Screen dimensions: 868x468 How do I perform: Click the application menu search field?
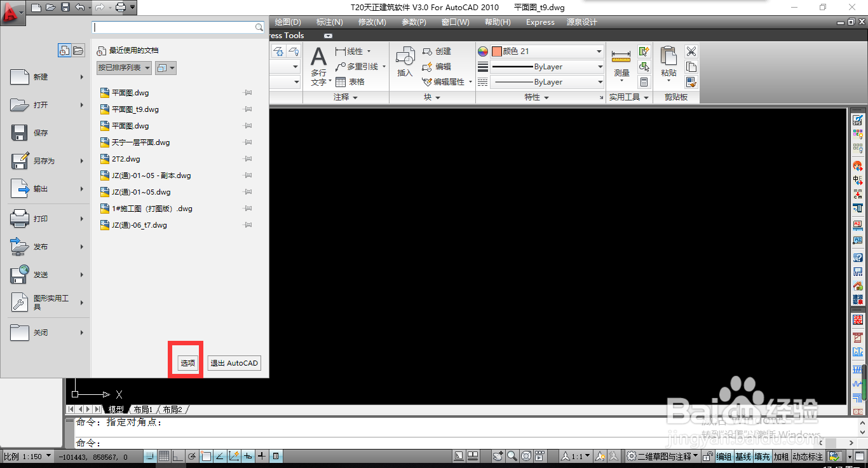coord(178,27)
